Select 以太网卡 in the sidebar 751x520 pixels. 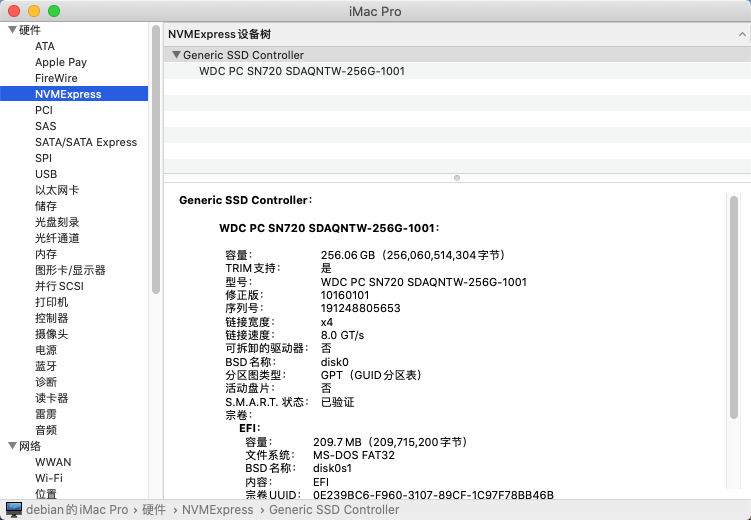tap(57, 190)
